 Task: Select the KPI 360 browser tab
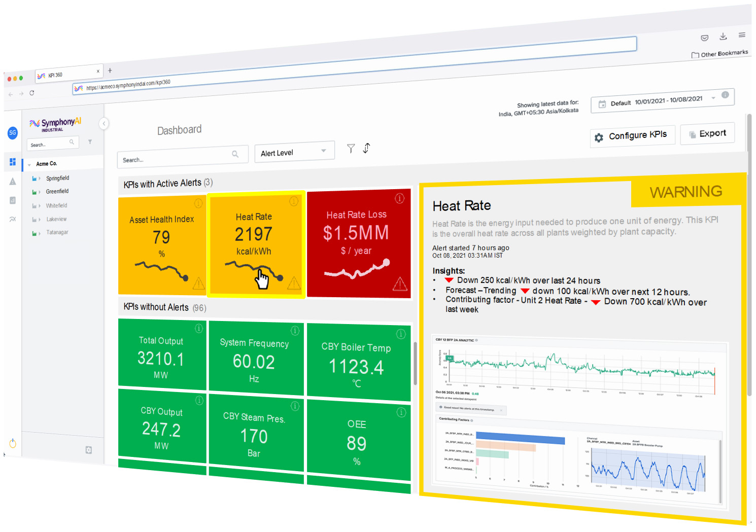click(68, 73)
